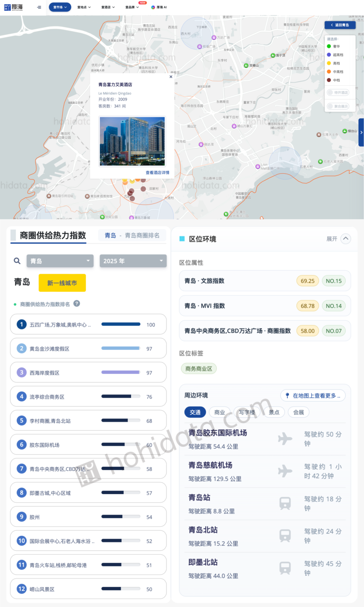Click the 丽达茂 mall marker

click(x=201, y=144)
